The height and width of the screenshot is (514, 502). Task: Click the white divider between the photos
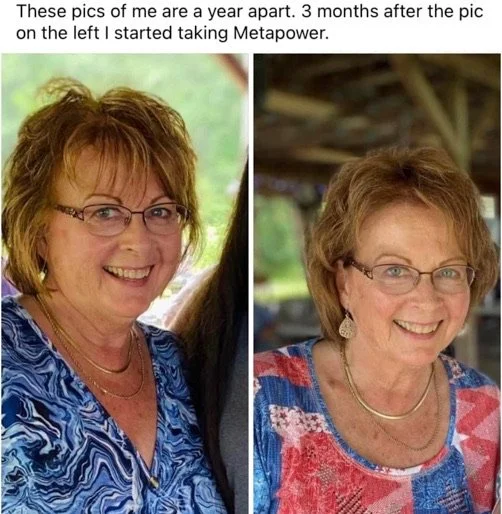[251, 283]
